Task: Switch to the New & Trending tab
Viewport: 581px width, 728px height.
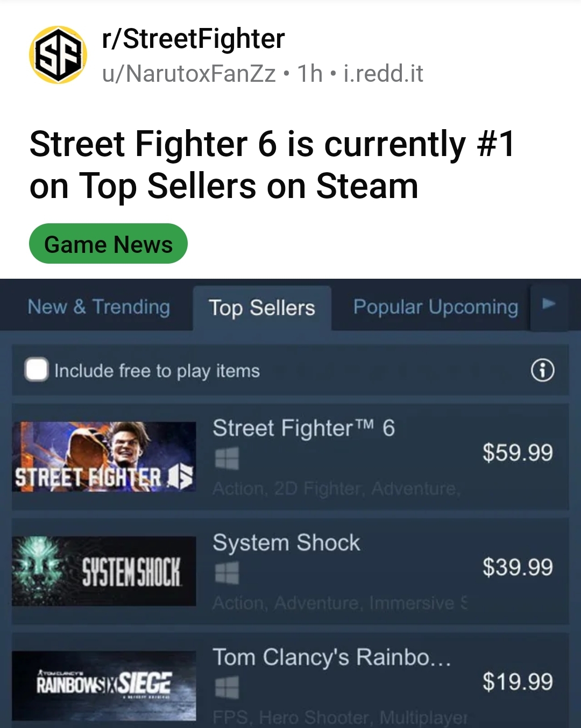Action: pos(99,307)
